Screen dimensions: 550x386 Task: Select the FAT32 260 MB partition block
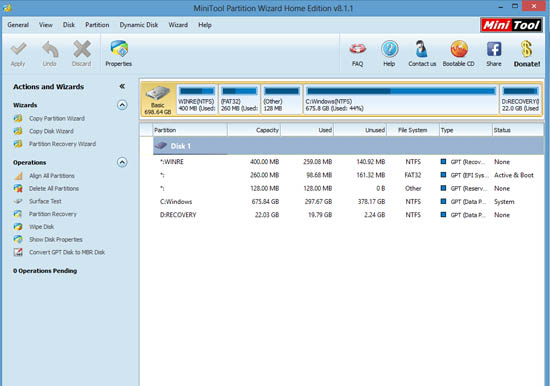[x=240, y=100]
